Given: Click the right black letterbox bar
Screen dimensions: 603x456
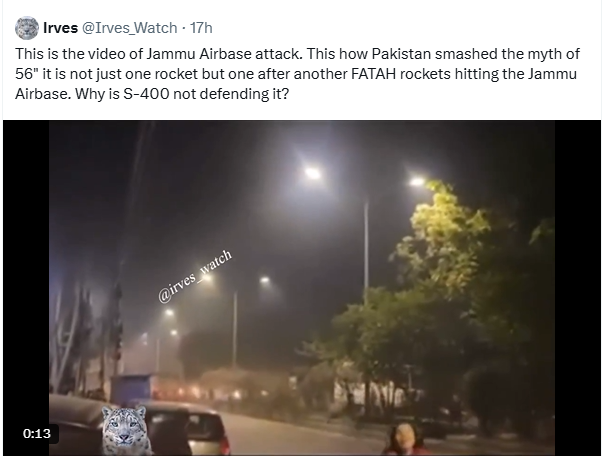Looking at the screenshot, I should 578,288.
